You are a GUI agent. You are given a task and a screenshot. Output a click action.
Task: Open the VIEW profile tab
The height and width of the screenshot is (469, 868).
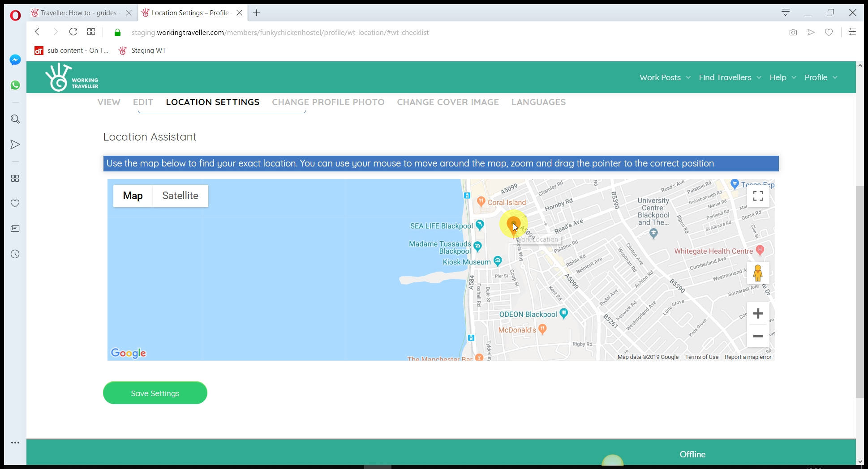tap(109, 102)
